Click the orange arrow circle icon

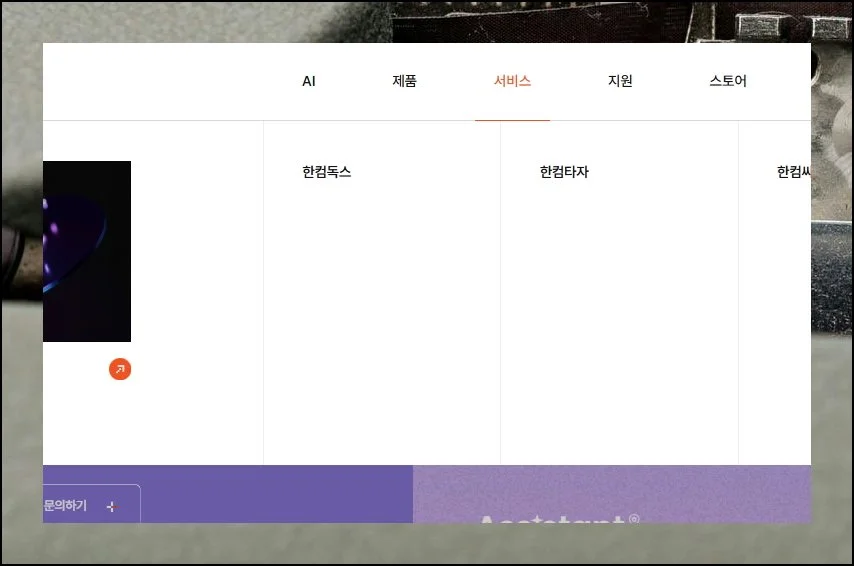point(120,369)
